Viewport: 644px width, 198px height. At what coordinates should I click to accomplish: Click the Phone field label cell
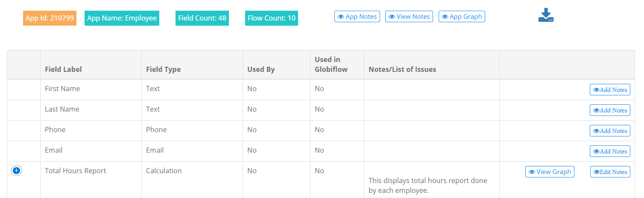point(91,131)
